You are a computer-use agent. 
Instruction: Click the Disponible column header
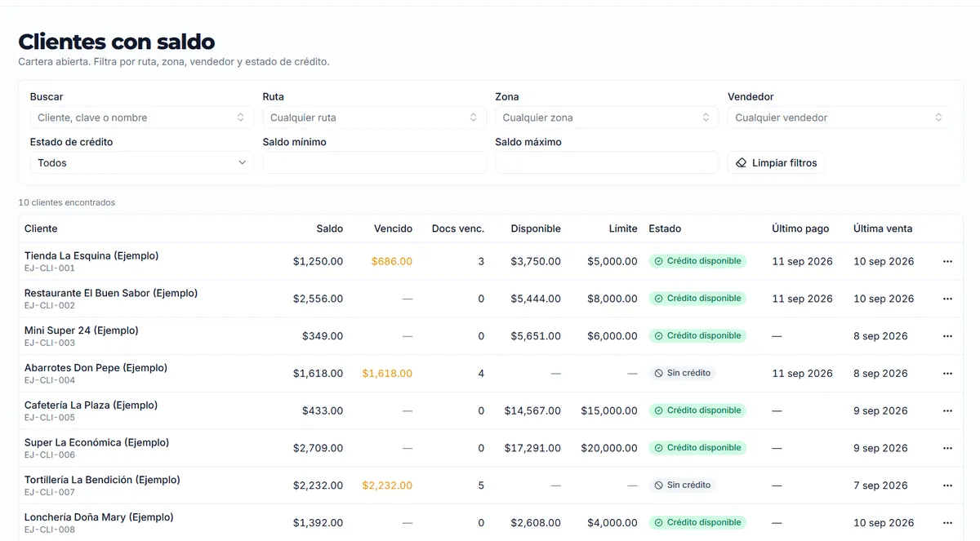click(x=536, y=229)
